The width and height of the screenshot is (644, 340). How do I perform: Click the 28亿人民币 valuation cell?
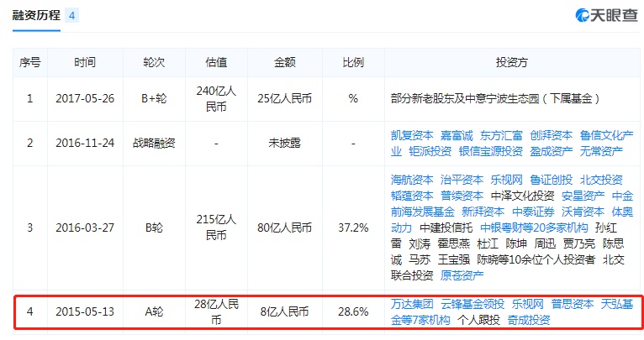pos(216,312)
